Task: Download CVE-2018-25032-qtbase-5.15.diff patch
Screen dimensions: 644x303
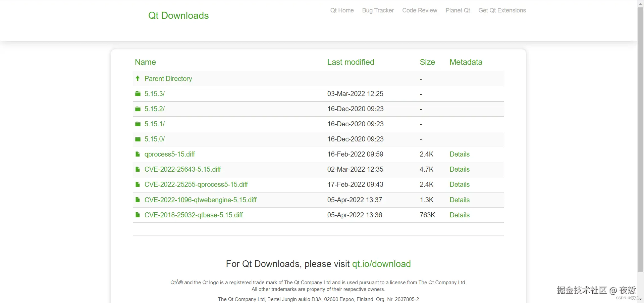Action: click(x=194, y=215)
